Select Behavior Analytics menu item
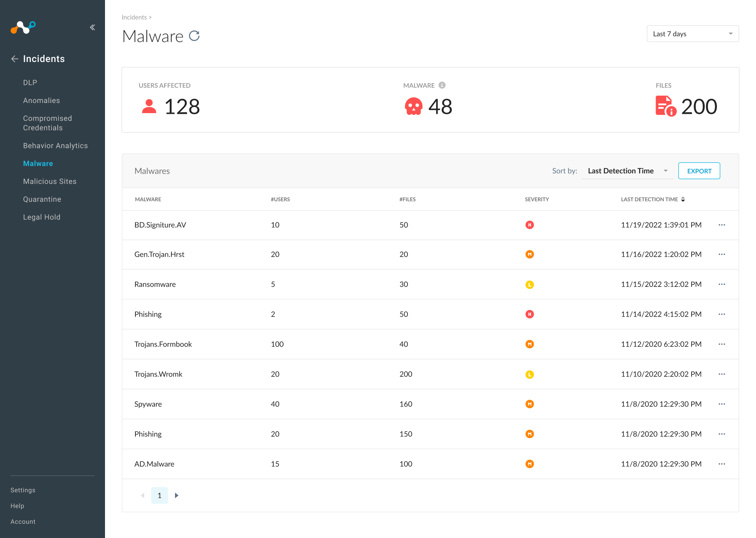This screenshot has height=538, width=756. pos(55,146)
